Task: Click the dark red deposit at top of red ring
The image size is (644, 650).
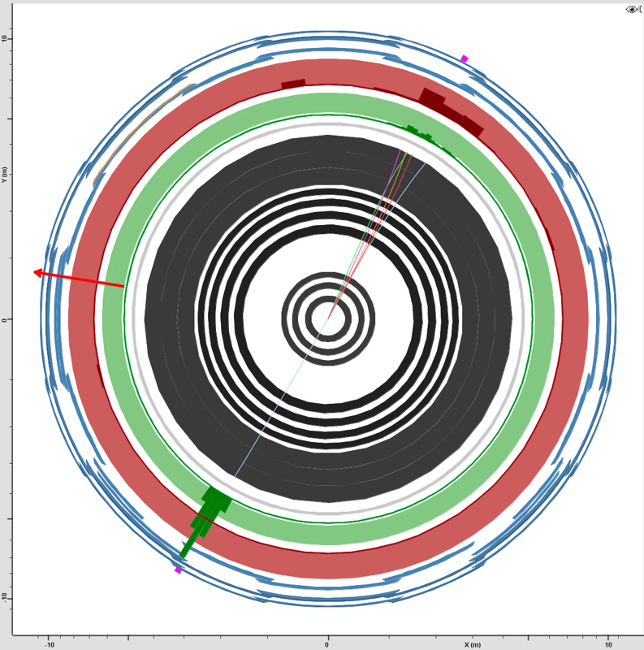Action: tap(292, 84)
